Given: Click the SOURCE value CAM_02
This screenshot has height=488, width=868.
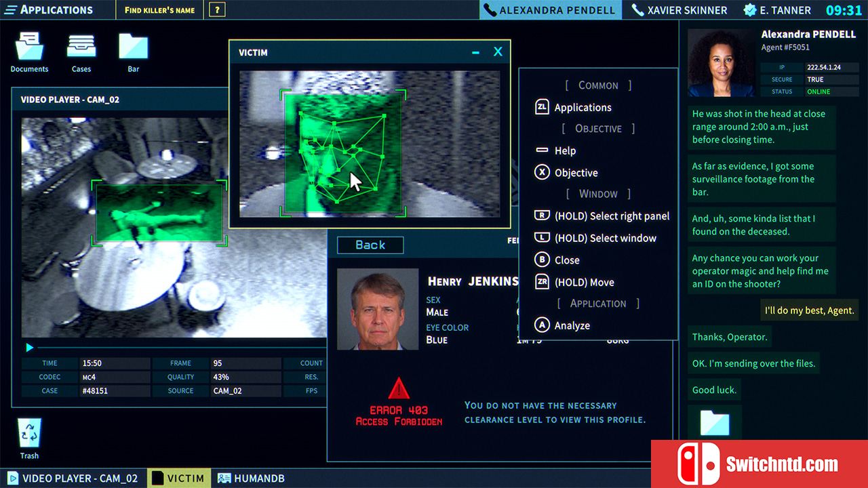Looking at the screenshot, I should 245,390.
